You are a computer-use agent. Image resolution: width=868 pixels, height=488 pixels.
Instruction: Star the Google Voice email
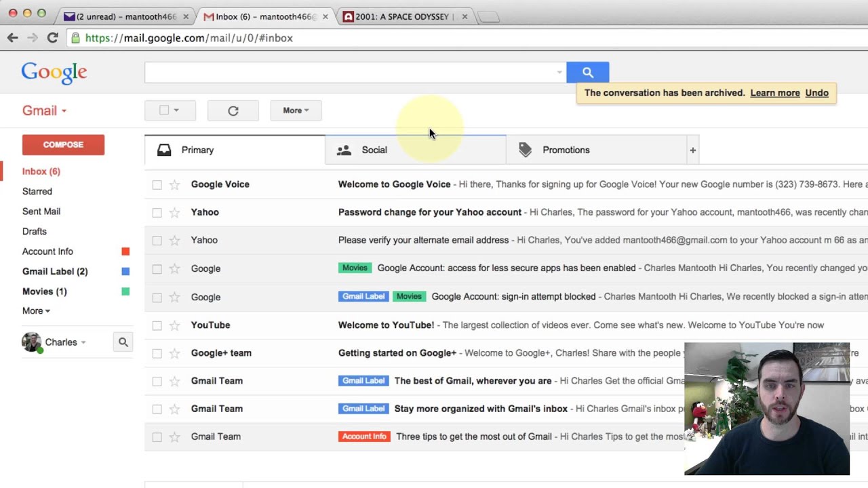tap(174, 184)
